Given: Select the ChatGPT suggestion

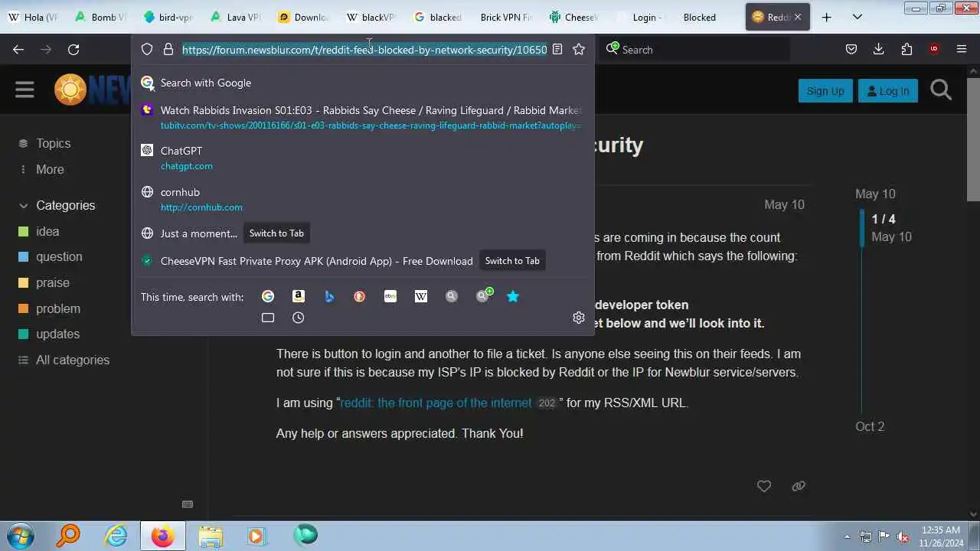Looking at the screenshot, I should (363, 158).
